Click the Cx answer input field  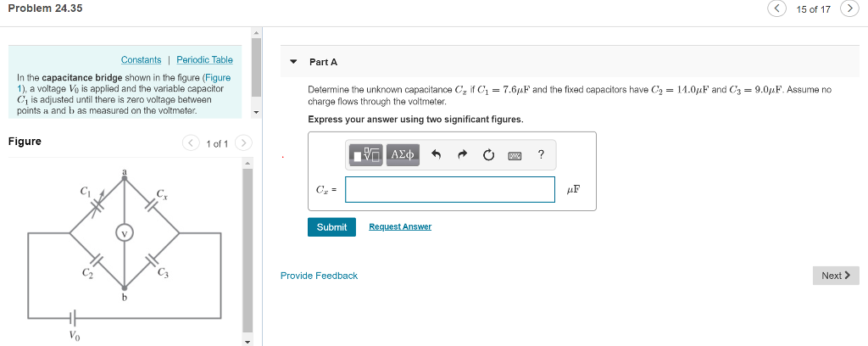(450, 189)
